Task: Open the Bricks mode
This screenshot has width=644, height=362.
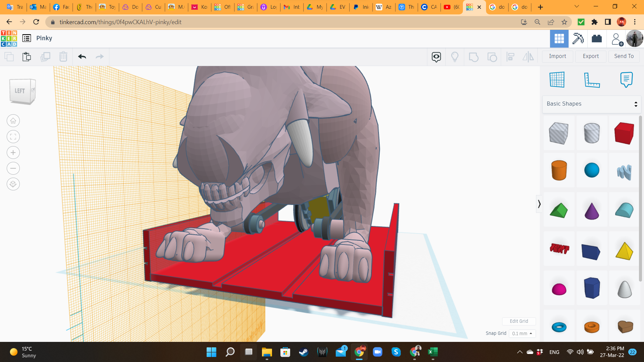Action: pos(597,39)
